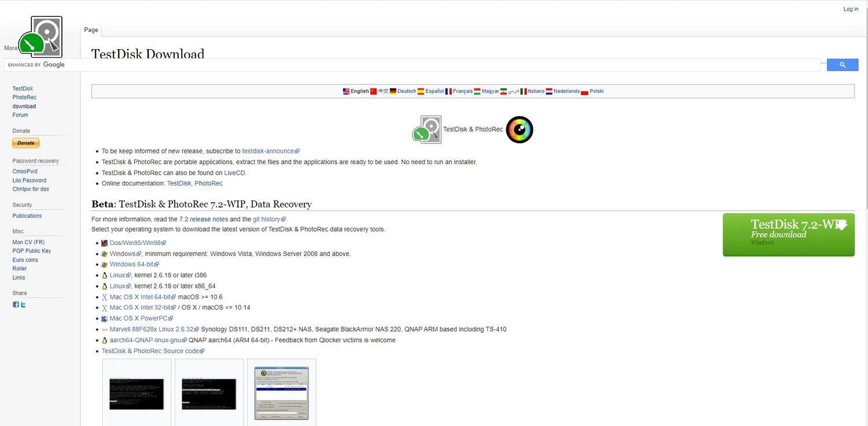Click the Mac OS X Intel 32-bit link

(143, 308)
